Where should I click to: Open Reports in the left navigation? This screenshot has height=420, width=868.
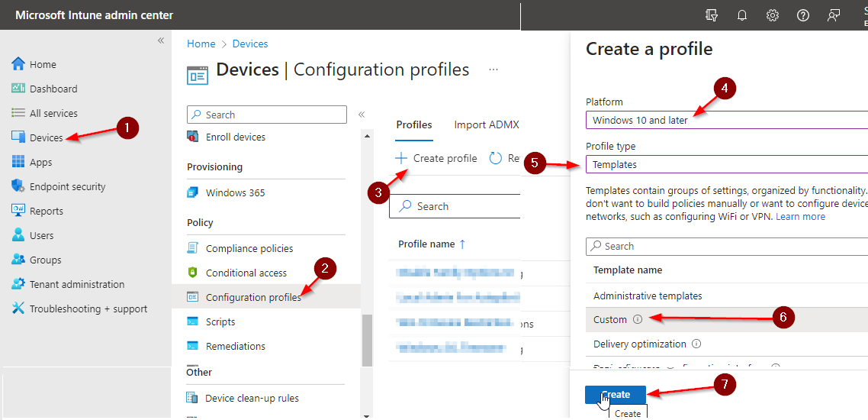37,211
